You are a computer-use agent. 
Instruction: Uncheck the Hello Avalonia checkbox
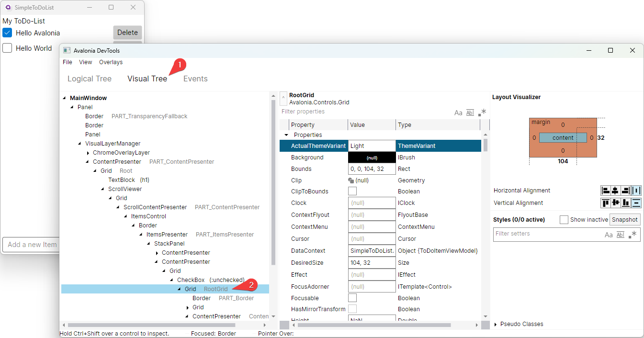point(7,33)
